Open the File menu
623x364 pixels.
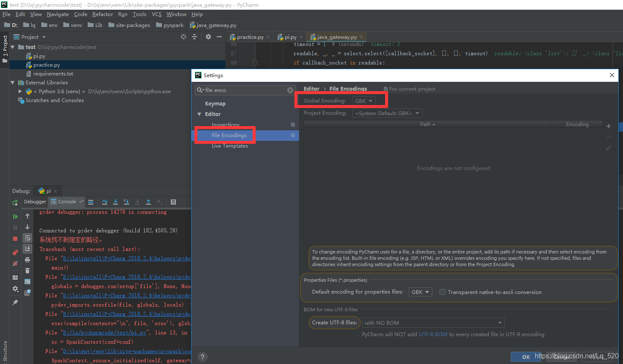coord(6,14)
